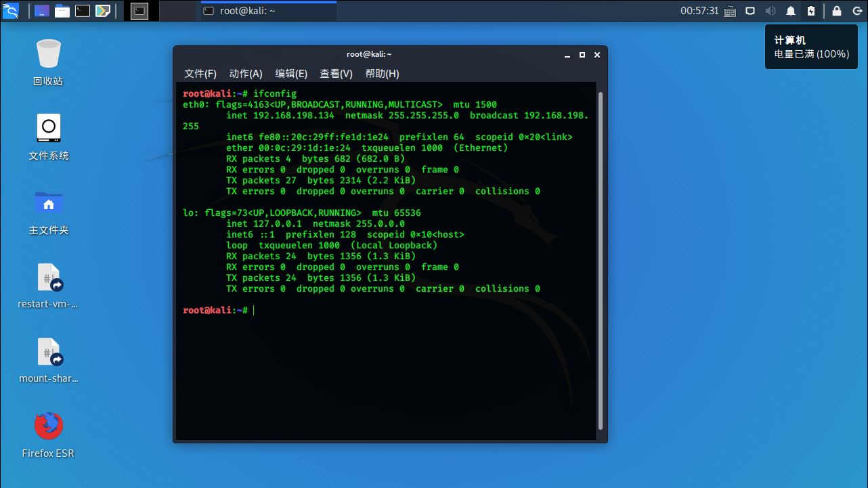The width and height of the screenshot is (868, 488).
Task: Open the 回收站 trash desktop icon
Action: pyautogui.click(x=48, y=62)
